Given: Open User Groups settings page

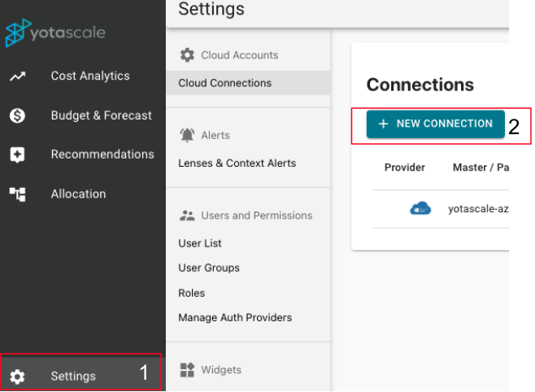Looking at the screenshot, I should [209, 268].
